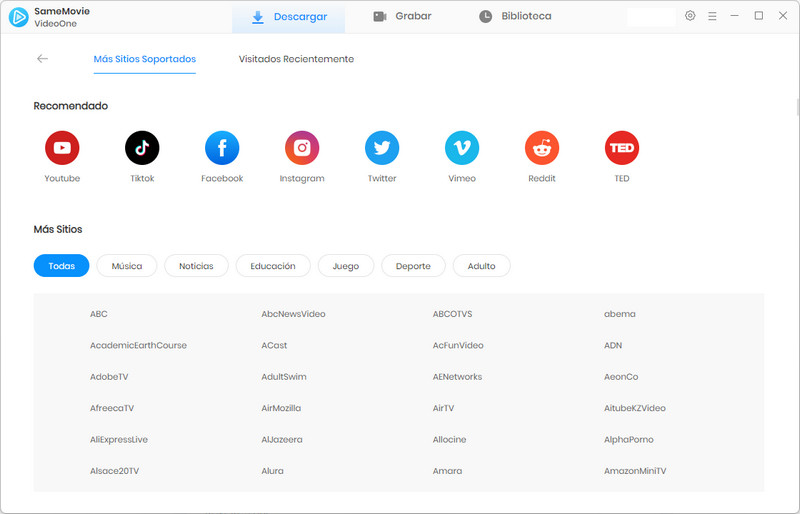This screenshot has width=800, height=514.
Task: Open the hamburger menu icon
Action: [712, 16]
